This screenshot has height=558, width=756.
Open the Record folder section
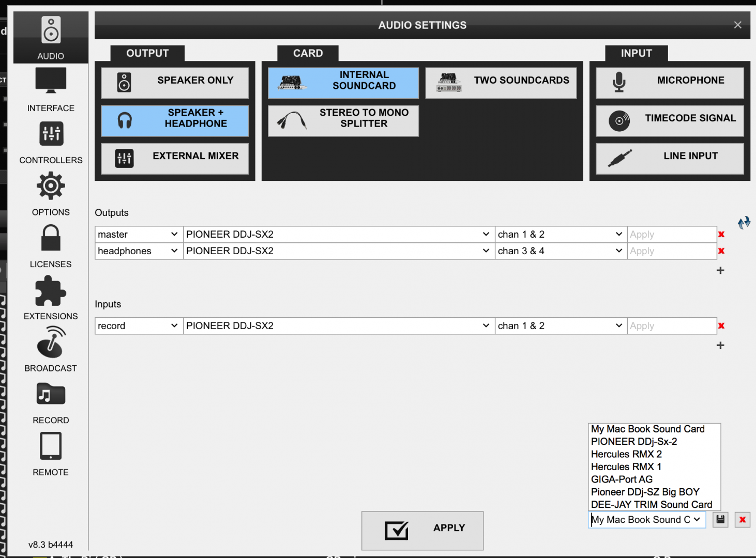click(51, 402)
